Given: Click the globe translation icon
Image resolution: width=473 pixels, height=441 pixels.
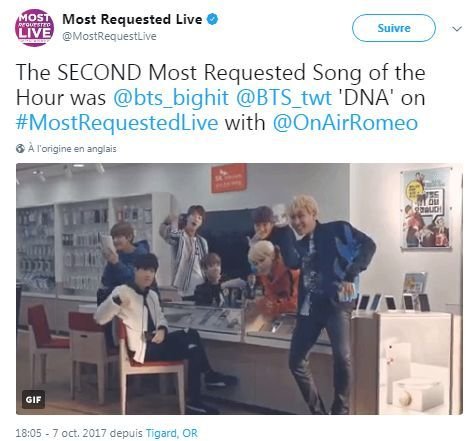Looking at the screenshot, I should (x=20, y=149).
